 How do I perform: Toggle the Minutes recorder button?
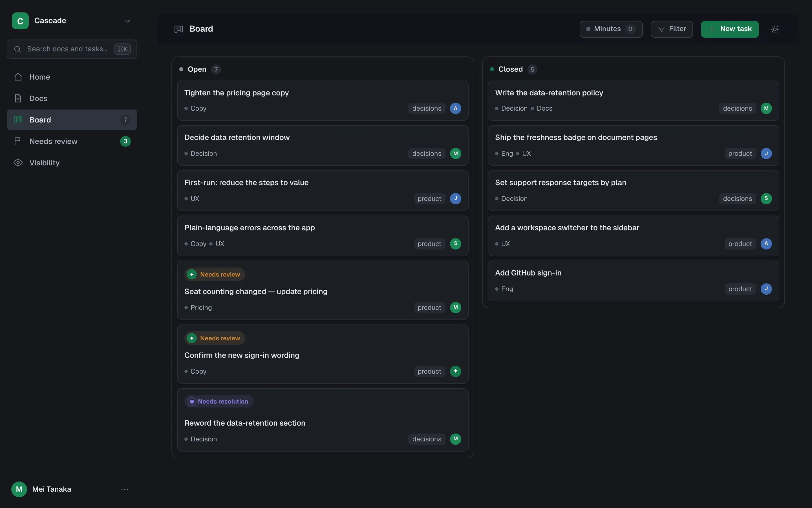(611, 29)
